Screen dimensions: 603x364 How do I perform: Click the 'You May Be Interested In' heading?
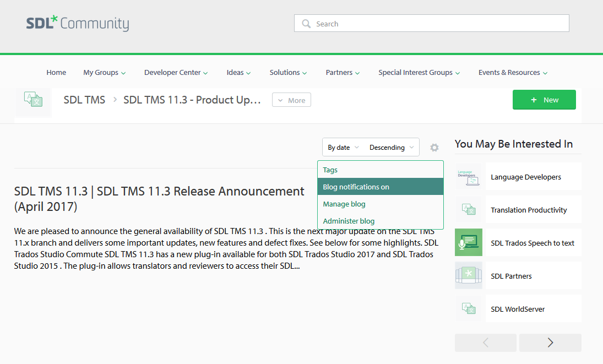[x=514, y=144]
